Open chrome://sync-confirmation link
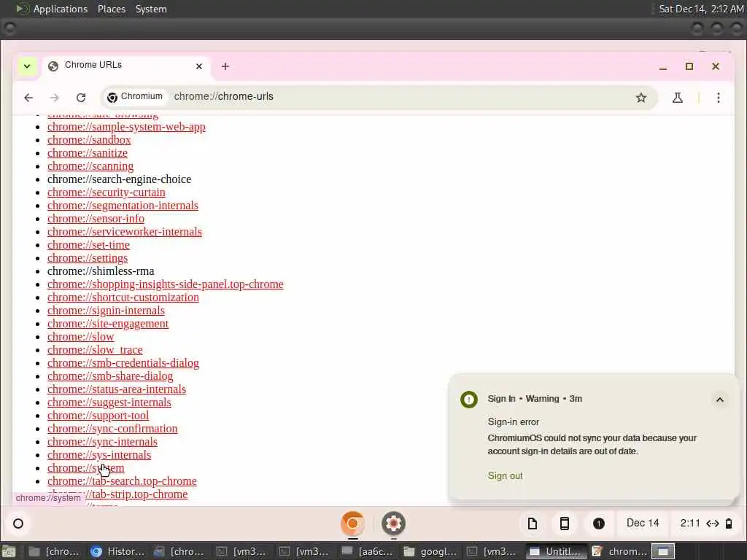 112,429
